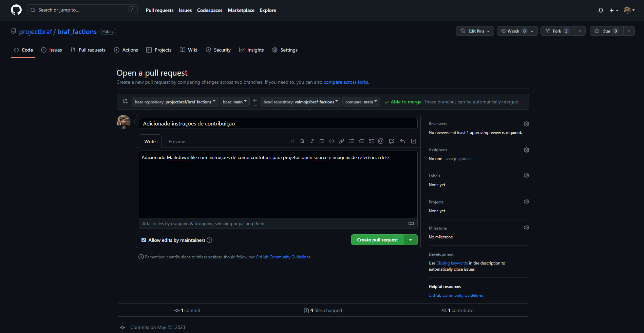Open the Actions tab

126,50
